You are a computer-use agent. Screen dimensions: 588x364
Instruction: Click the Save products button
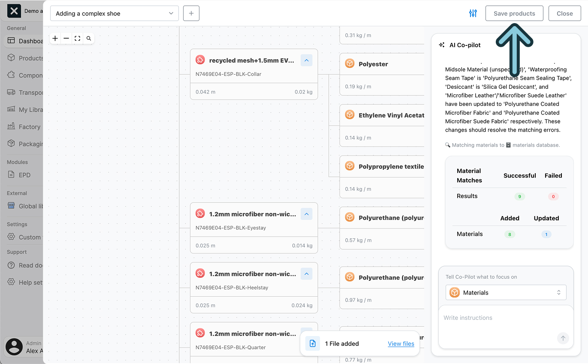(514, 13)
